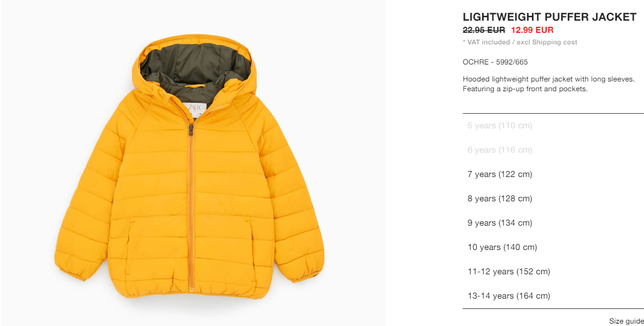Click the zipper pull on the jacket

(191, 131)
